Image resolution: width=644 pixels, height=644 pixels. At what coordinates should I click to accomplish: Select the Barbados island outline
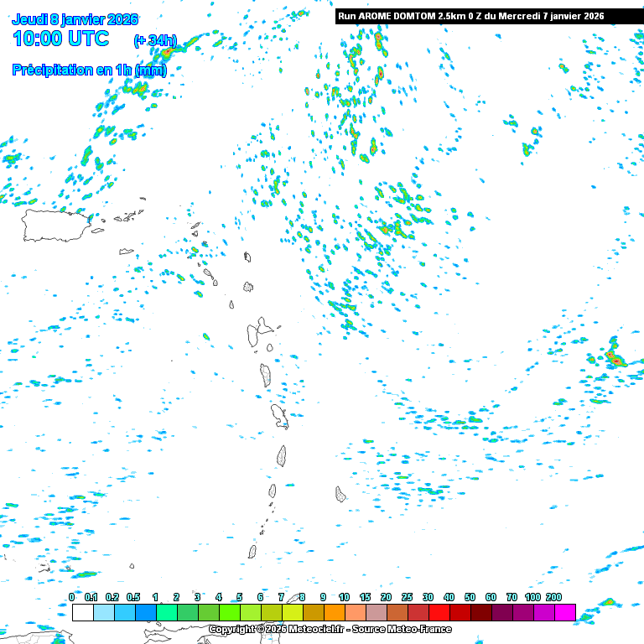341,494
